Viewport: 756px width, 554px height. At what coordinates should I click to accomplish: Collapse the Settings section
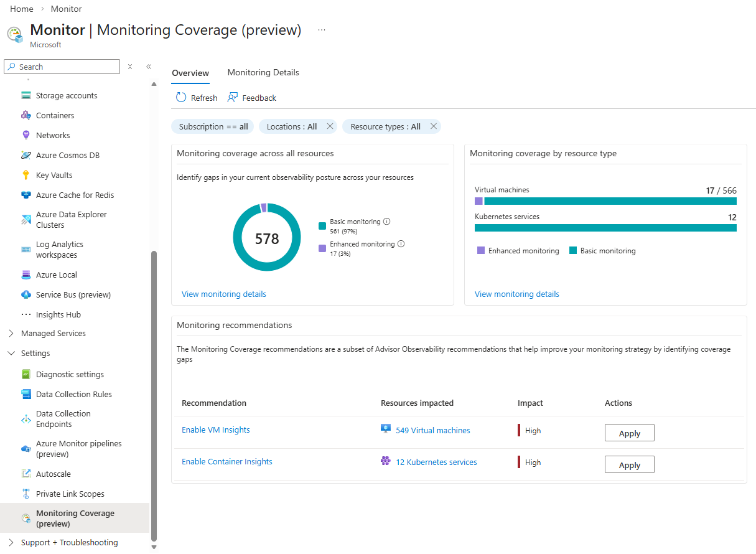click(10, 353)
